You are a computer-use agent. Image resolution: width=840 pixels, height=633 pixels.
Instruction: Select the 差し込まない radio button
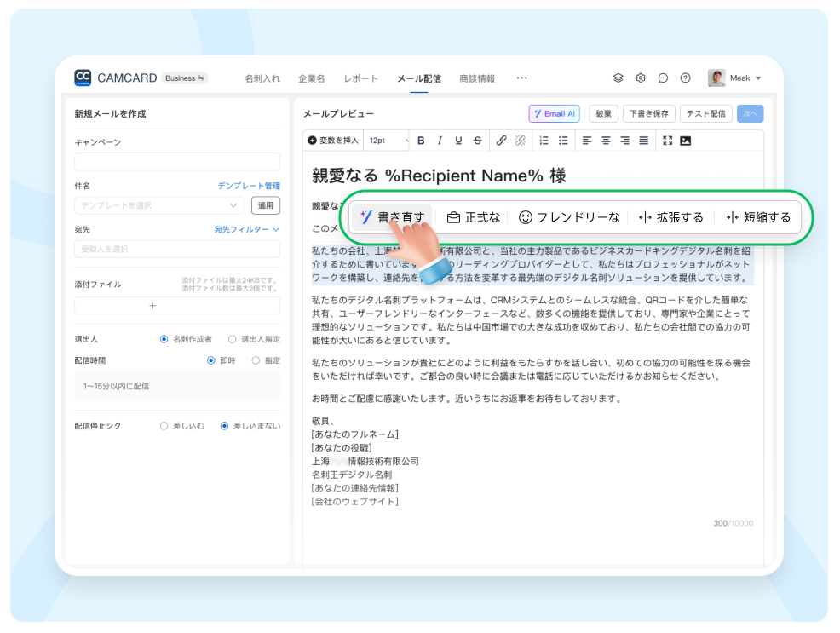(x=224, y=426)
